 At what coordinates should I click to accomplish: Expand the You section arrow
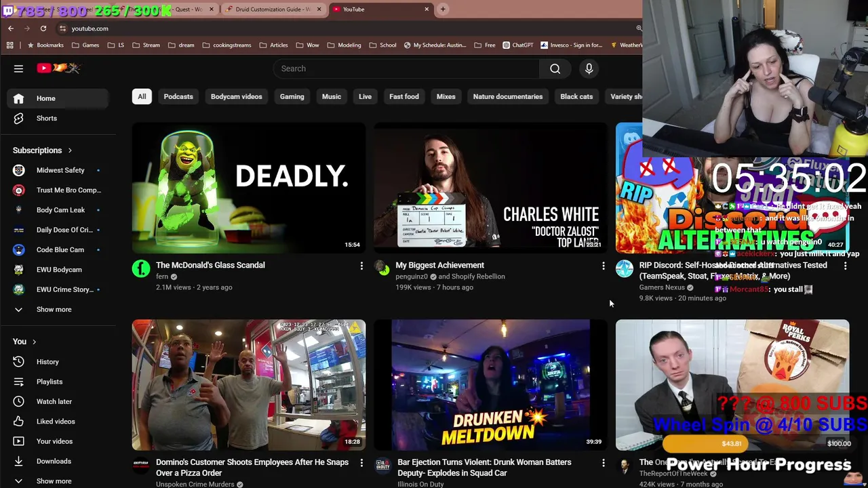tap(34, 342)
